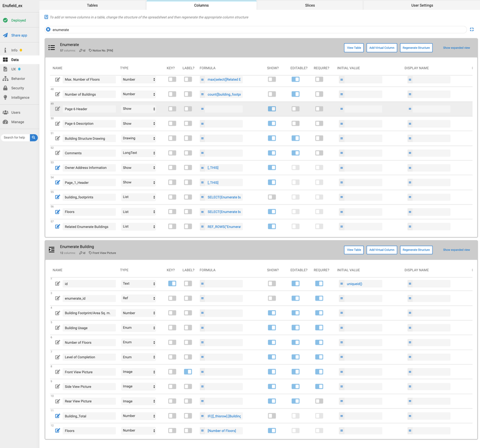Open the Share app section
Image resolution: width=480 pixels, height=448 pixels.
[19, 35]
